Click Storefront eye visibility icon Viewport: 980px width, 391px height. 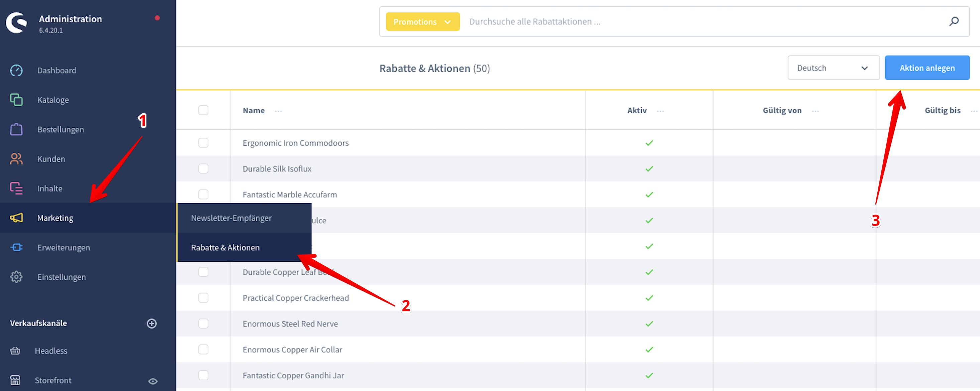pyautogui.click(x=152, y=381)
